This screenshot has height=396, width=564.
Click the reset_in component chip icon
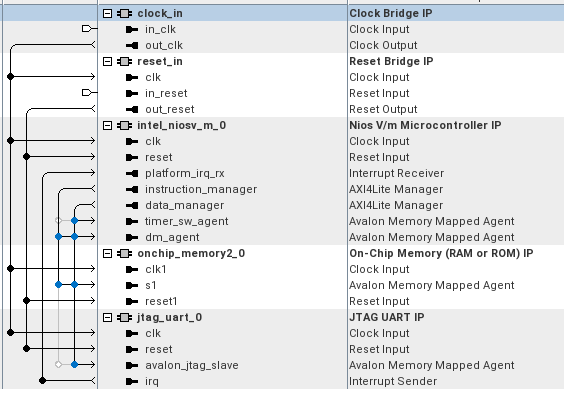click(x=124, y=62)
